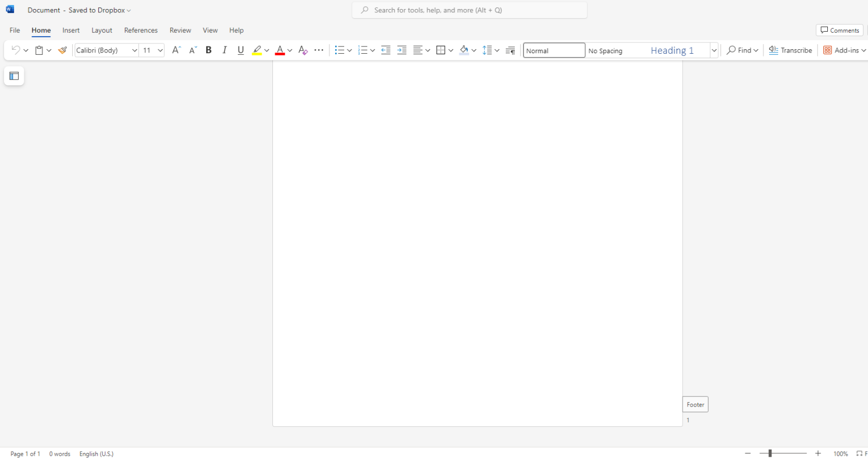Open the Add-ins dropdown
Viewport: 868px width, 458px height.
click(x=845, y=50)
